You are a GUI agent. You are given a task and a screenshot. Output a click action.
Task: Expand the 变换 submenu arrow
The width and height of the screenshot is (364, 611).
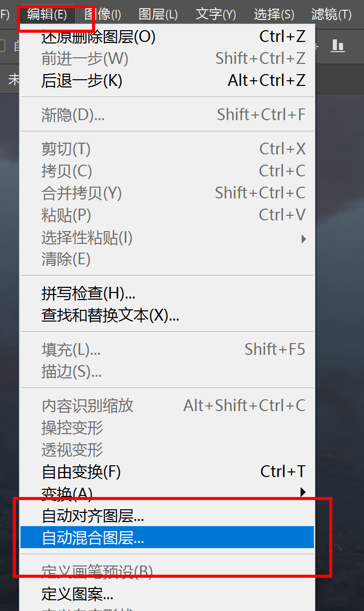coord(303,492)
